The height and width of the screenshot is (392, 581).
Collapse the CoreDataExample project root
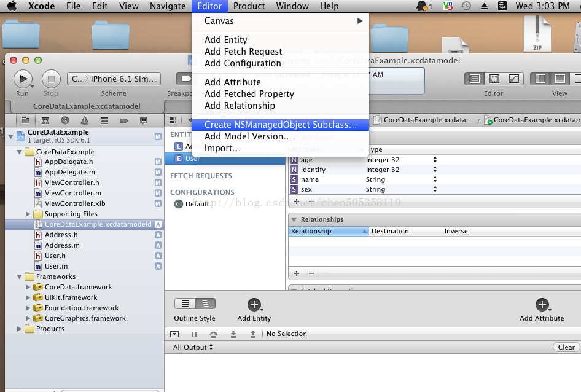(10, 136)
